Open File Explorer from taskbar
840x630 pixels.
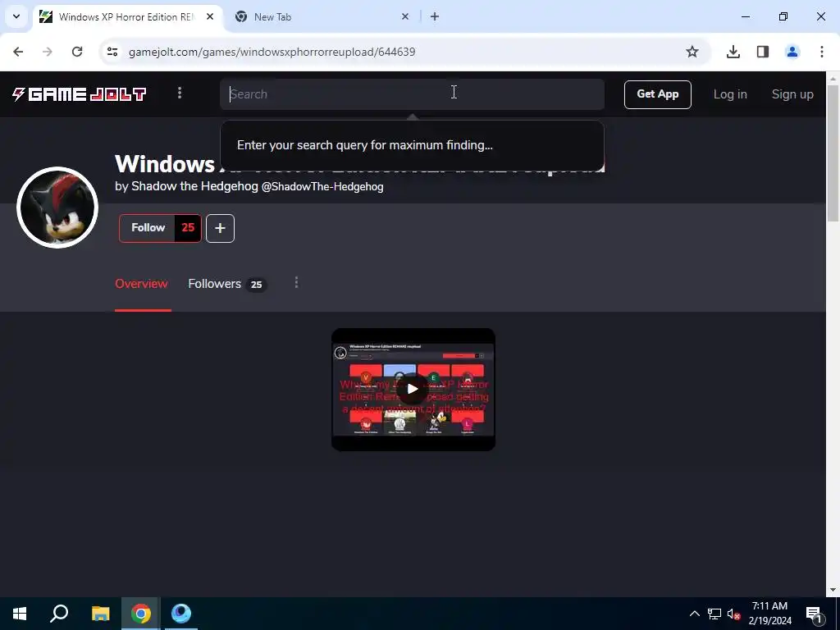click(100, 614)
